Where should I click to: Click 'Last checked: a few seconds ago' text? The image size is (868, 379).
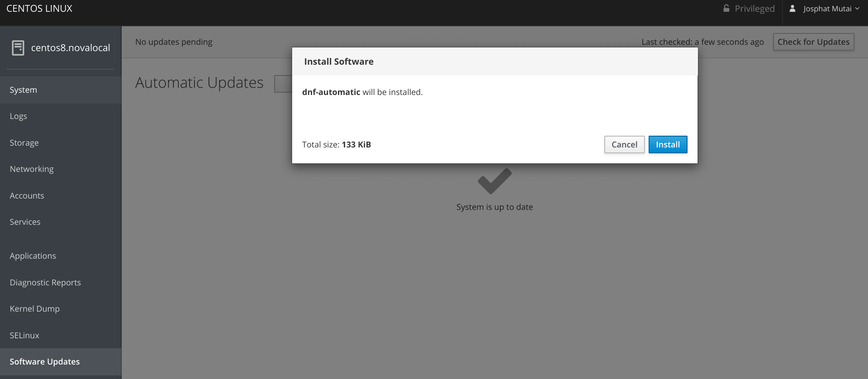click(702, 42)
